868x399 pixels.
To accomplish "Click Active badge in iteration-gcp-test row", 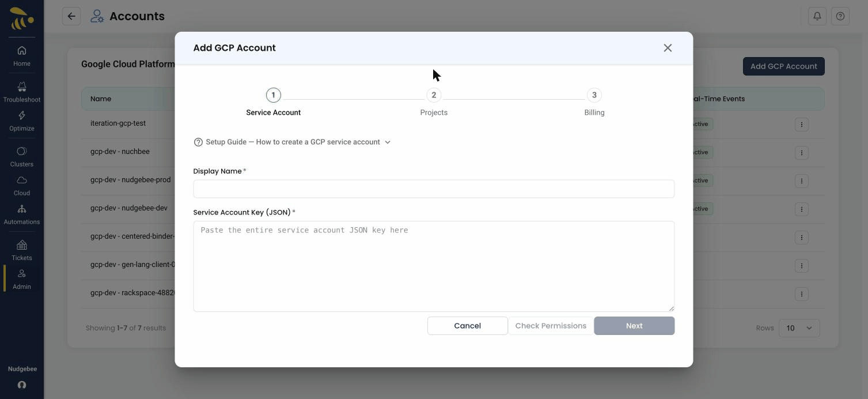I will 703,124.
